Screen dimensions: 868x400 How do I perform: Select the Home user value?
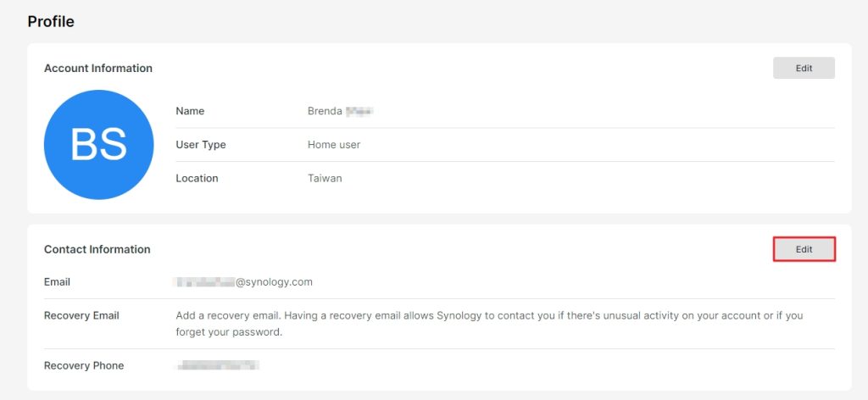(x=334, y=145)
